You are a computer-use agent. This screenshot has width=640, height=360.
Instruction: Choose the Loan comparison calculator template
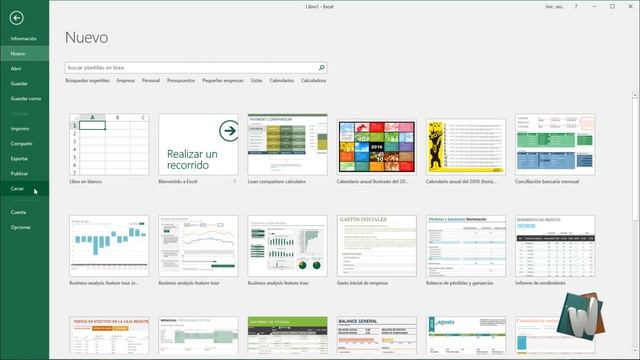[x=287, y=144]
